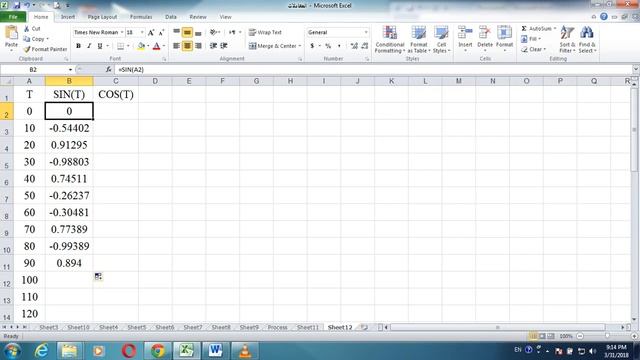Toggle Underline formatting
Viewport: 640px width, 360px height.
coord(100,46)
